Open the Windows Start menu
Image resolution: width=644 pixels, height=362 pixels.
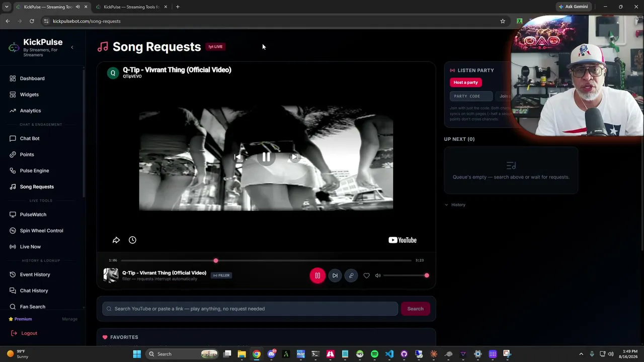click(137, 354)
